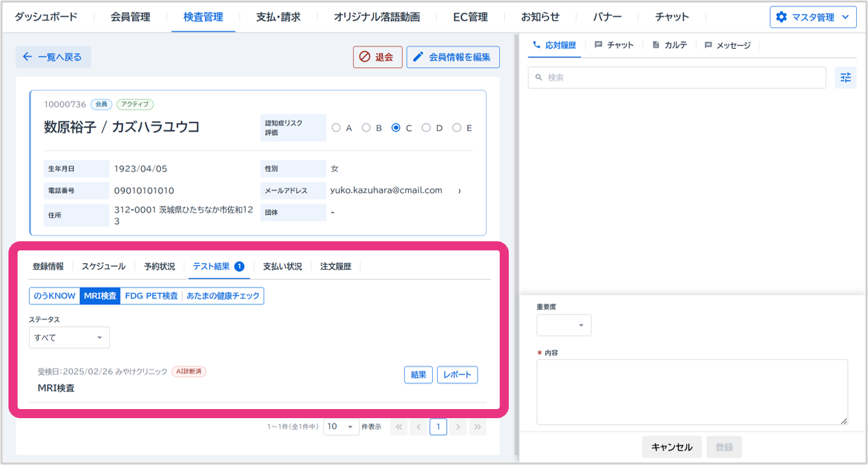Go to previous page arrow

coord(418,427)
